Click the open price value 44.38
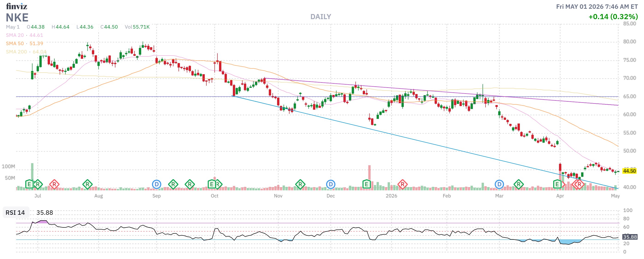Screen dimensions: 644x259 coord(38,27)
